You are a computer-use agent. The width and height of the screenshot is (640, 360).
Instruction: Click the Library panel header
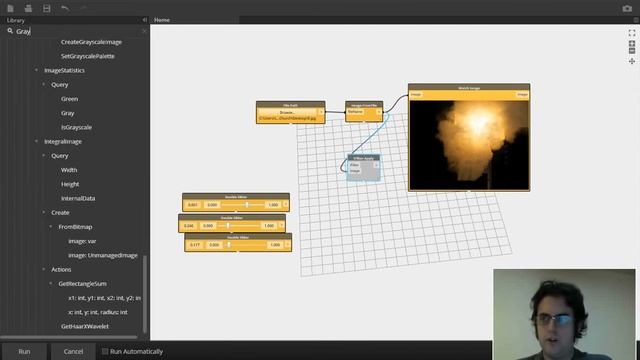(x=16, y=20)
